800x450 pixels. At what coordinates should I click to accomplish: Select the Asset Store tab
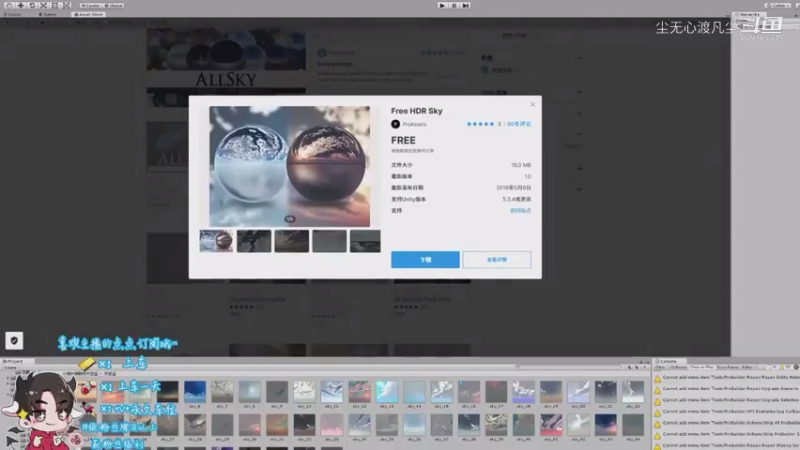click(89, 14)
